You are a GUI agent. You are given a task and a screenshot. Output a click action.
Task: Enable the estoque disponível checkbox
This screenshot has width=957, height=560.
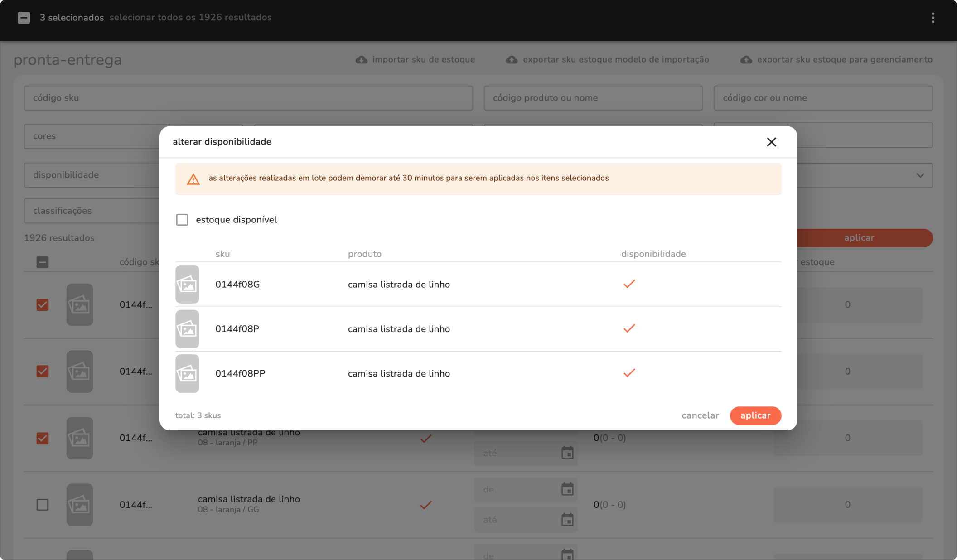[x=182, y=220]
